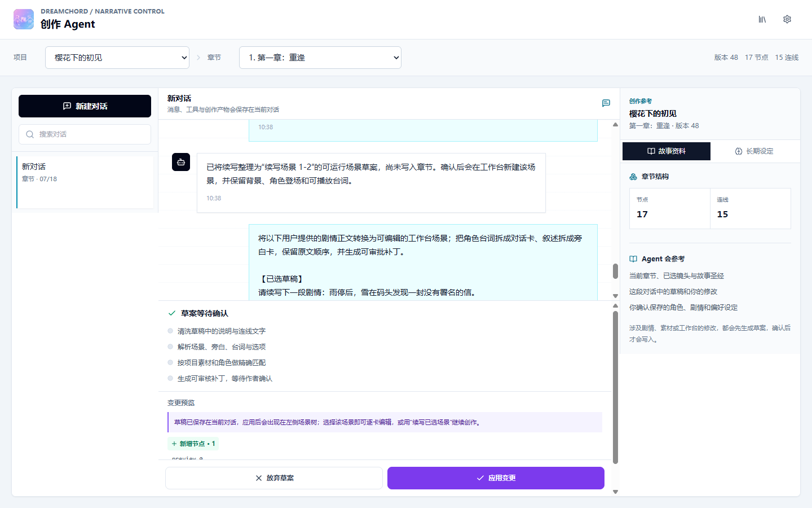Viewport: 812px width, 508px height.
Task: Click 这段对话中的草稿和你的修改 reference line
Action: [673, 292]
